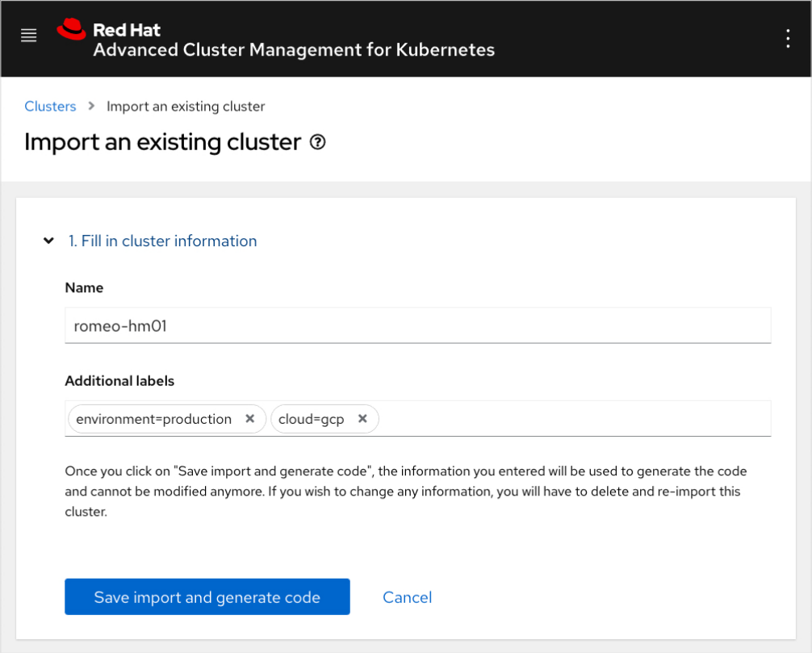The height and width of the screenshot is (653, 812).
Task: Remove the cloud=gcp label
Action: click(362, 418)
